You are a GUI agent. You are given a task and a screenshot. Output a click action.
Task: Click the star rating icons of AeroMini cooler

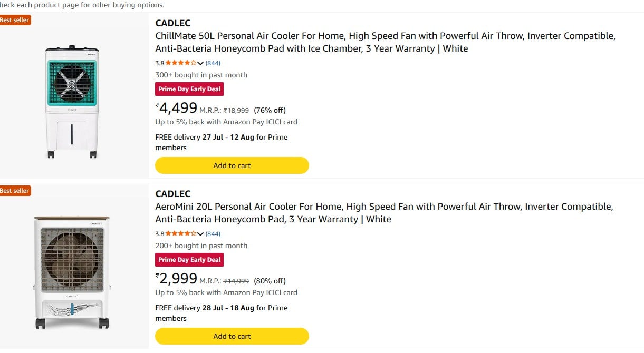pos(181,233)
